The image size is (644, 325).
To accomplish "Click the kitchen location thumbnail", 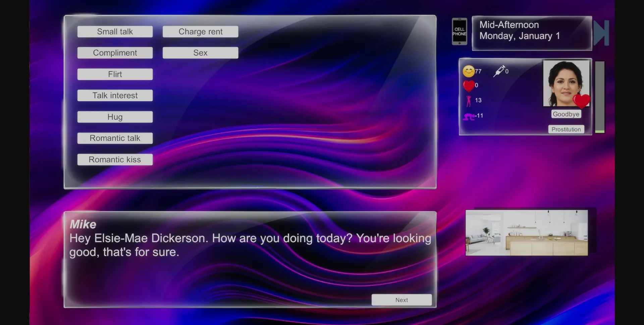I will coord(526,233).
